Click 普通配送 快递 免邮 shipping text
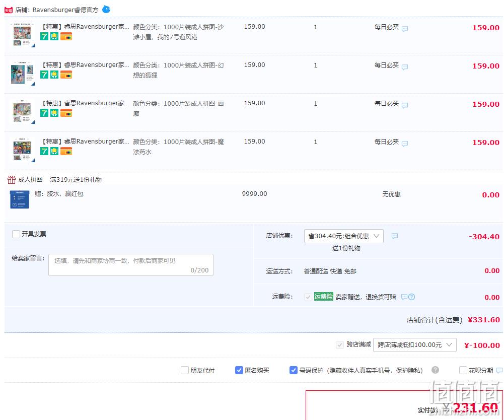 point(330,271)
